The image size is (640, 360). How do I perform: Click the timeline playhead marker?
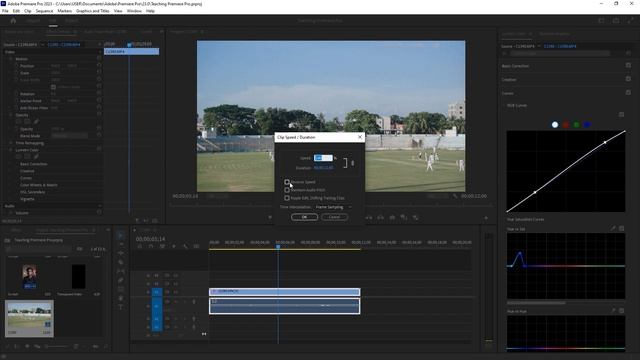tap(278, 247)
